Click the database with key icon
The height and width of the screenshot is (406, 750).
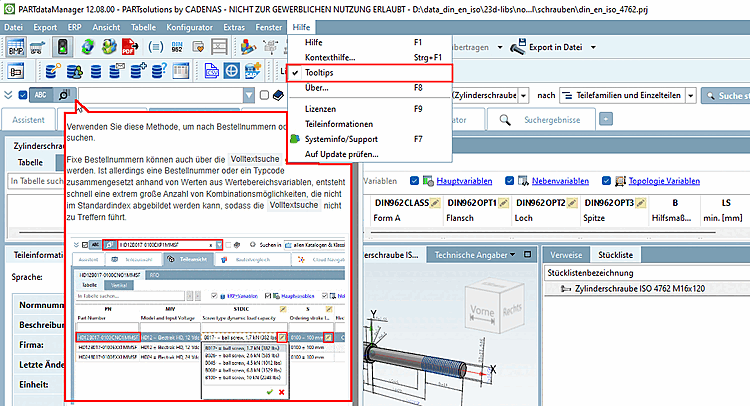53,71
